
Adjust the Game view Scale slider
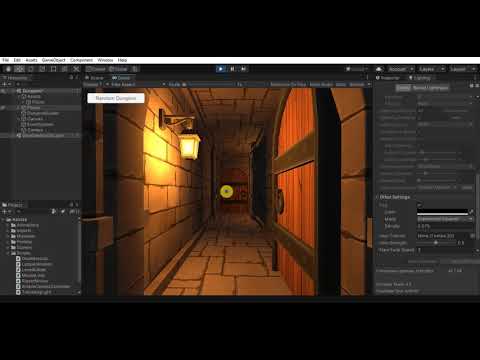click(x=211, y=84)
